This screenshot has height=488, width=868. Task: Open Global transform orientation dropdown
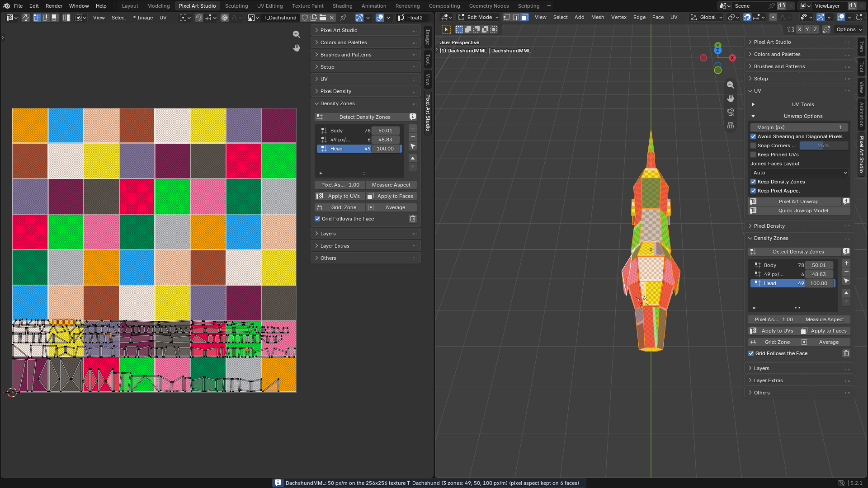pyautogui.click(x=707, y=17)
